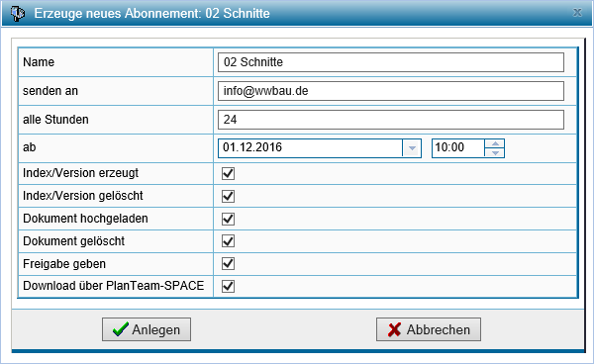This screenshot has width=594, height=364.
Task: Click the green checkmark on Anlegen
Action: click(x=121, y=329)
